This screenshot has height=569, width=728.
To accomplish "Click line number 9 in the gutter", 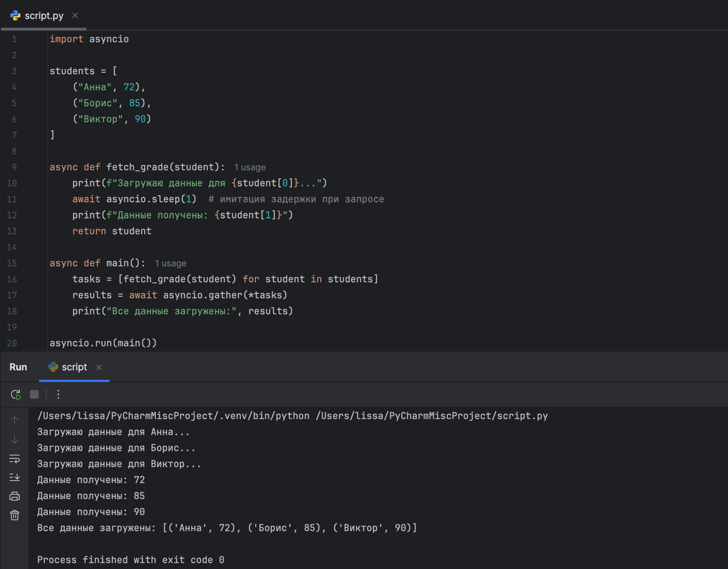I will click(x=14, y=167).
